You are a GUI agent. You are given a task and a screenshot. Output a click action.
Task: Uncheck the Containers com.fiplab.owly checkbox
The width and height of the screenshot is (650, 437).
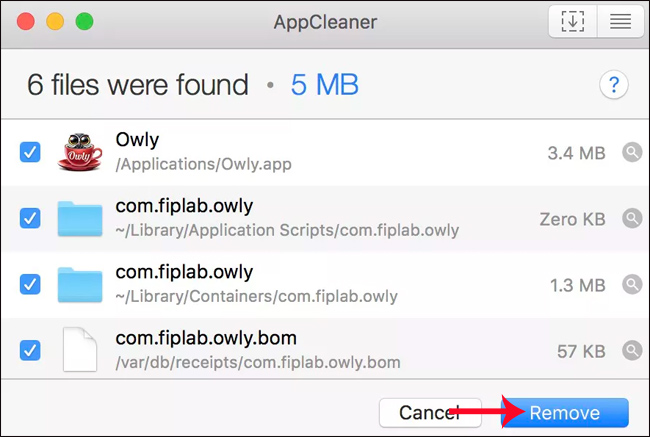(30, 285)
